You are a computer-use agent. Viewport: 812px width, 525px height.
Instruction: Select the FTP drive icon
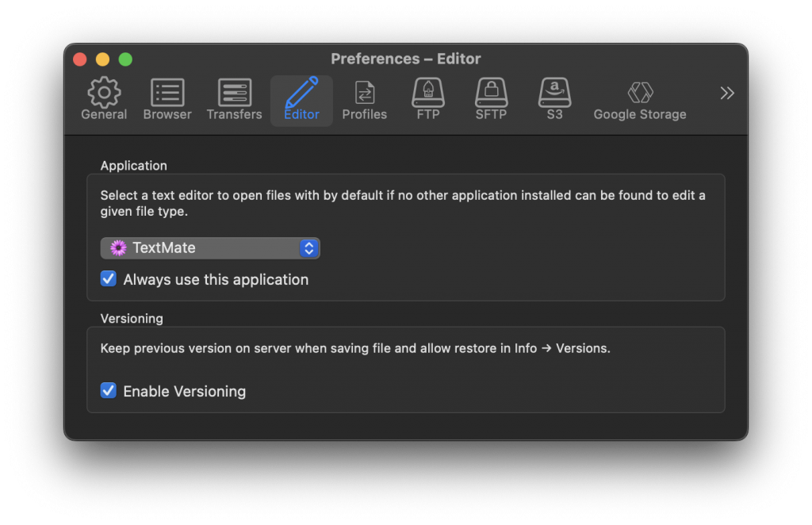tap(428, 92)
